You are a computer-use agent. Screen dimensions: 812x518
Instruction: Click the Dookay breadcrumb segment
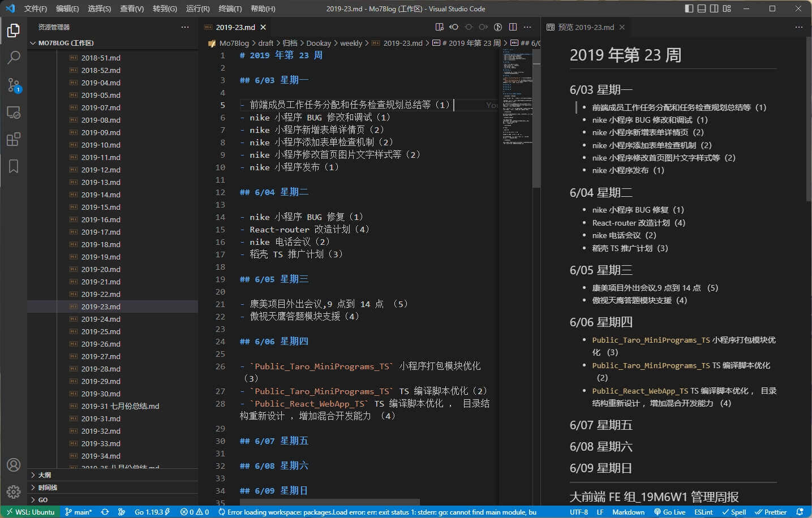point(319,43)
